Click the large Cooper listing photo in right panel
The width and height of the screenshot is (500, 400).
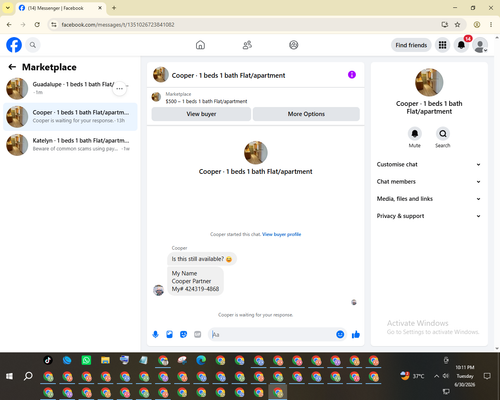point(429,82)
